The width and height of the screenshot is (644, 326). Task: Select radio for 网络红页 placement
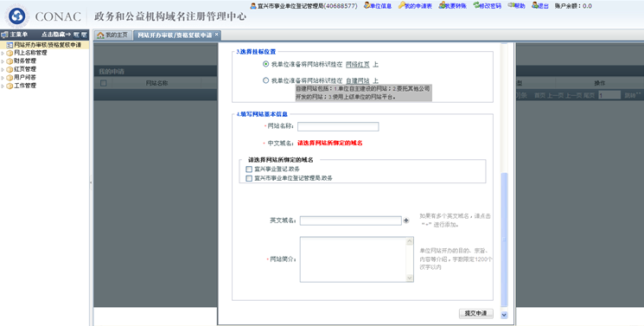[265, 64]
